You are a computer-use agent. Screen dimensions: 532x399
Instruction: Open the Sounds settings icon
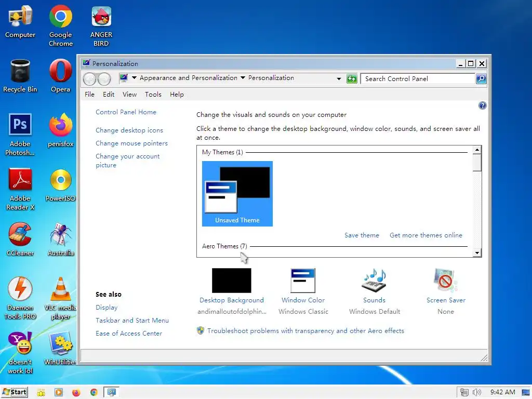(374, 281)
